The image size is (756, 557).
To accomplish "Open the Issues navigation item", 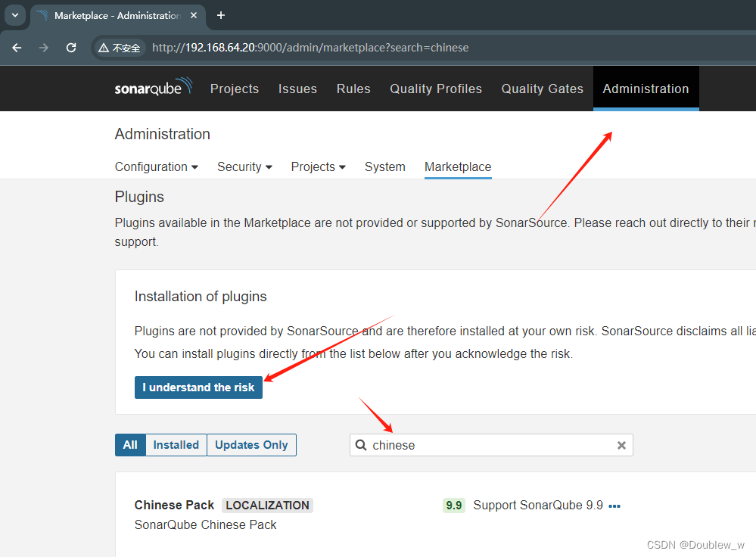I will (x=297, y=89).
